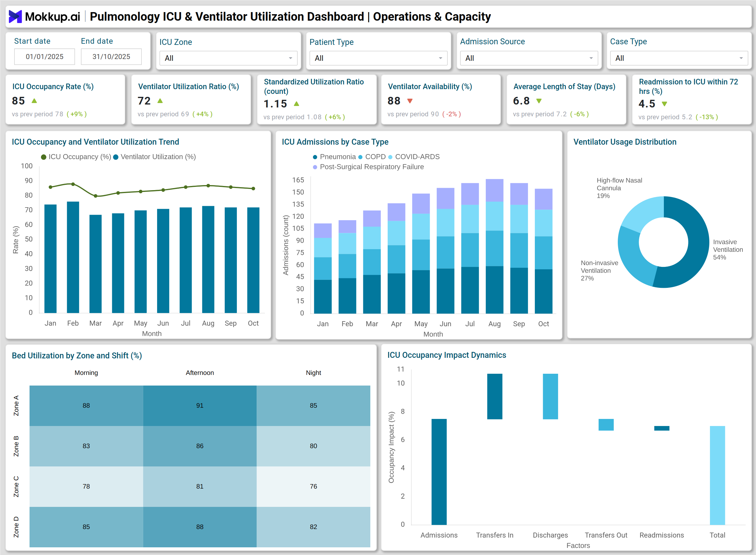
Task: Click the Discharges waterfall bar
Action: point(550,396)
